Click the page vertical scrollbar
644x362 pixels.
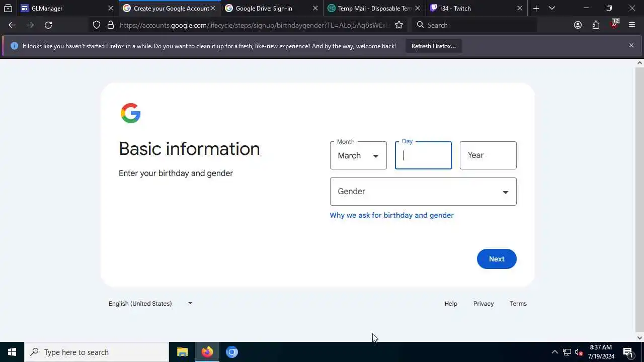(639, 200)
